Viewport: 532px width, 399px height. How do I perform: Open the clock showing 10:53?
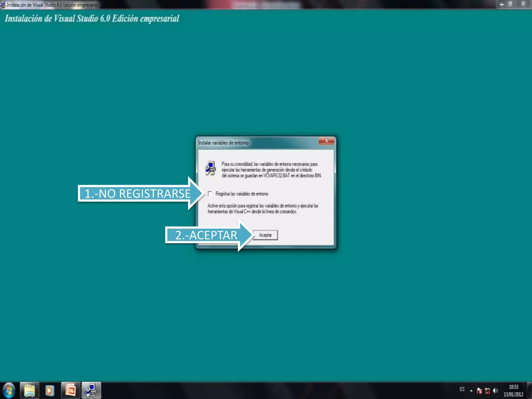513,390
